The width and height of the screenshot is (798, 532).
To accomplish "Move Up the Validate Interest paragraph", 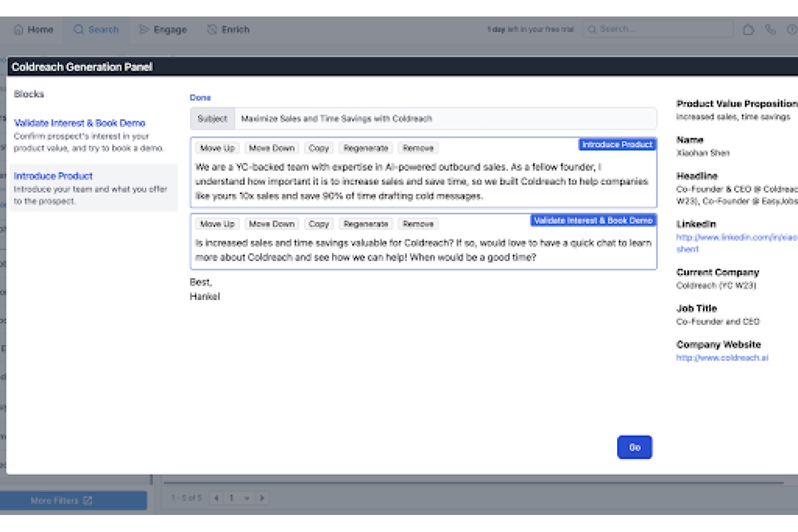I will 217,224.
